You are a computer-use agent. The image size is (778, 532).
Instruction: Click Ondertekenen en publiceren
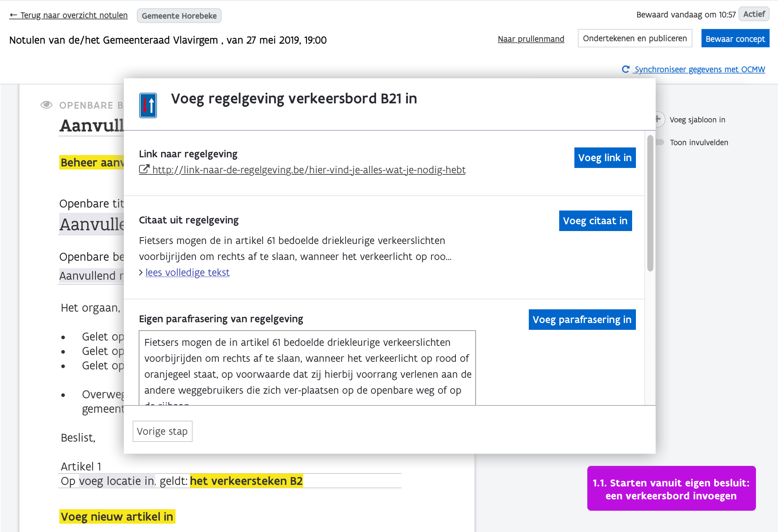pos(635,38)
